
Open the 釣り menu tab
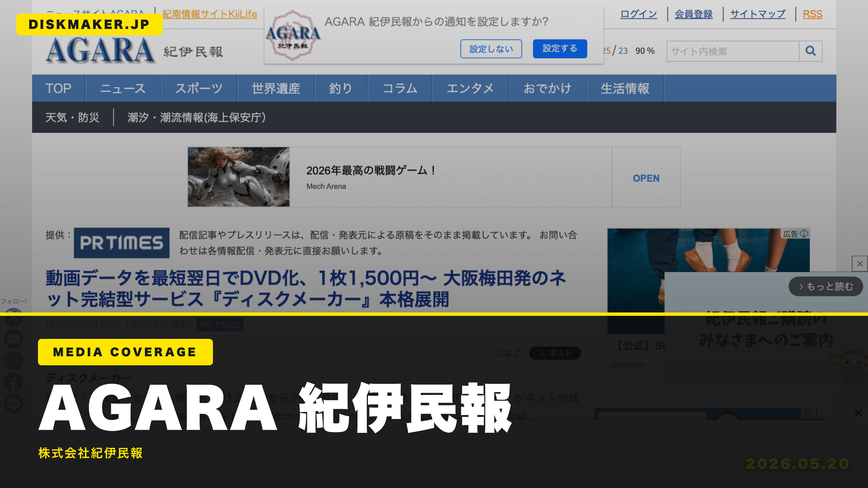(x=341, y=88)
